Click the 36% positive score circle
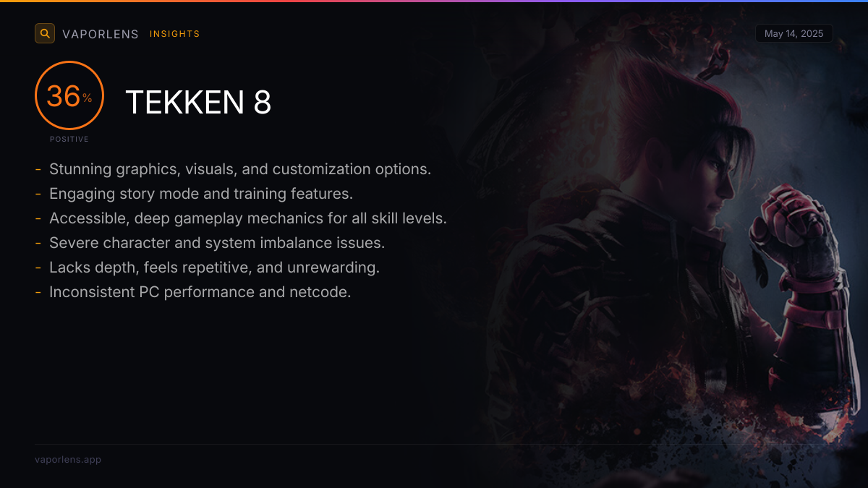 point(69,95)
